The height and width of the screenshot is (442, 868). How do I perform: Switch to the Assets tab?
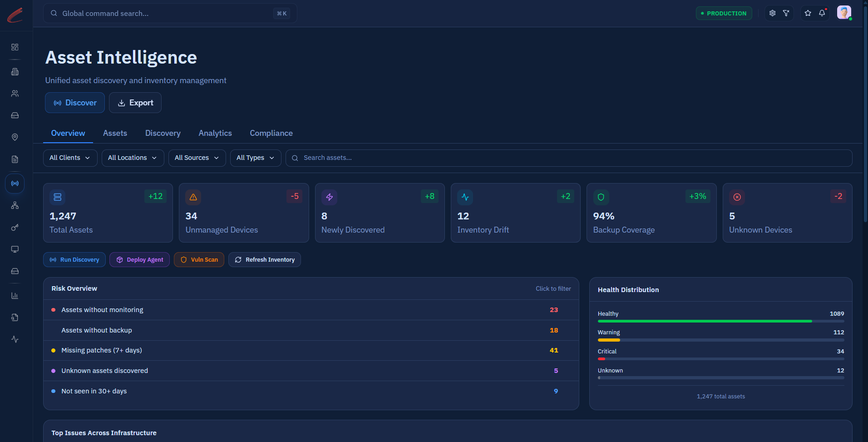[115, 133]
